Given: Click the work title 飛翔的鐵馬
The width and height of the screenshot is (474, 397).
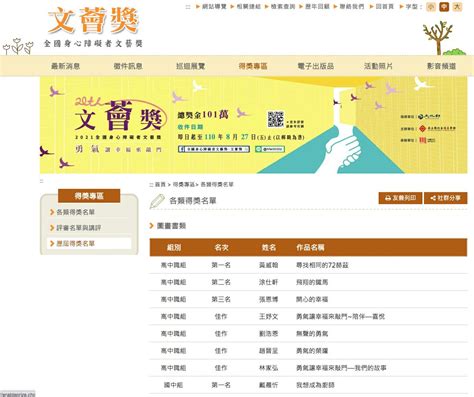Looking at the screenshot, I should [x=312, y=282].
